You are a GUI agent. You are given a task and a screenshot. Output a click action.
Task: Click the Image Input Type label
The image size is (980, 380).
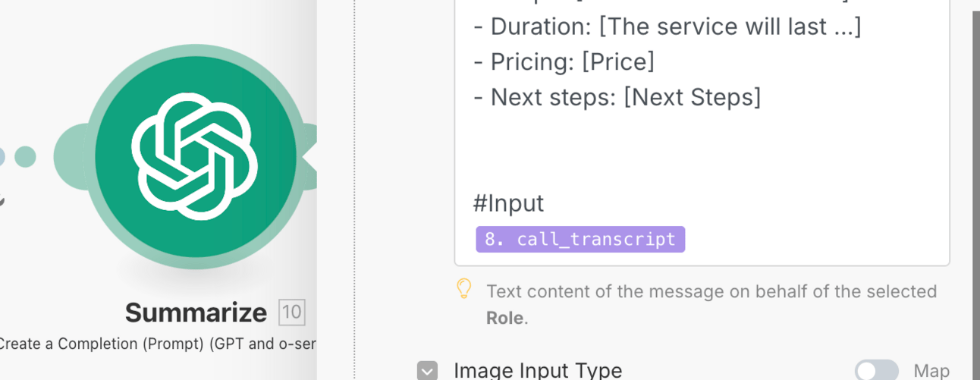(x=538, y=370)
